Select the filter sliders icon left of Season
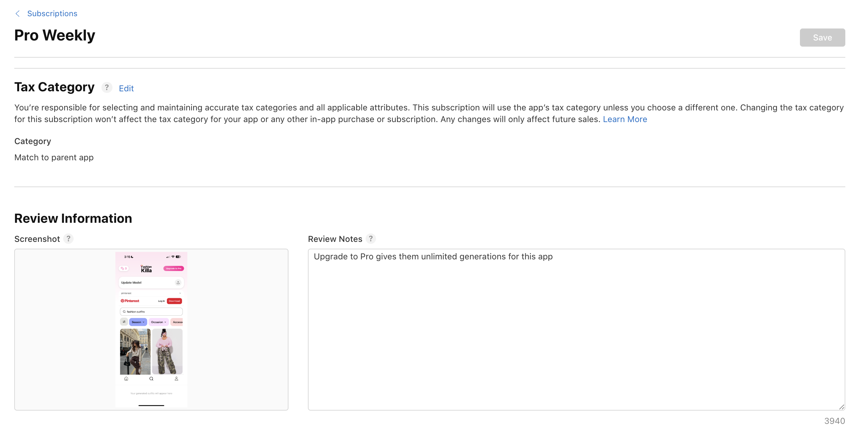 pos(124,322)
